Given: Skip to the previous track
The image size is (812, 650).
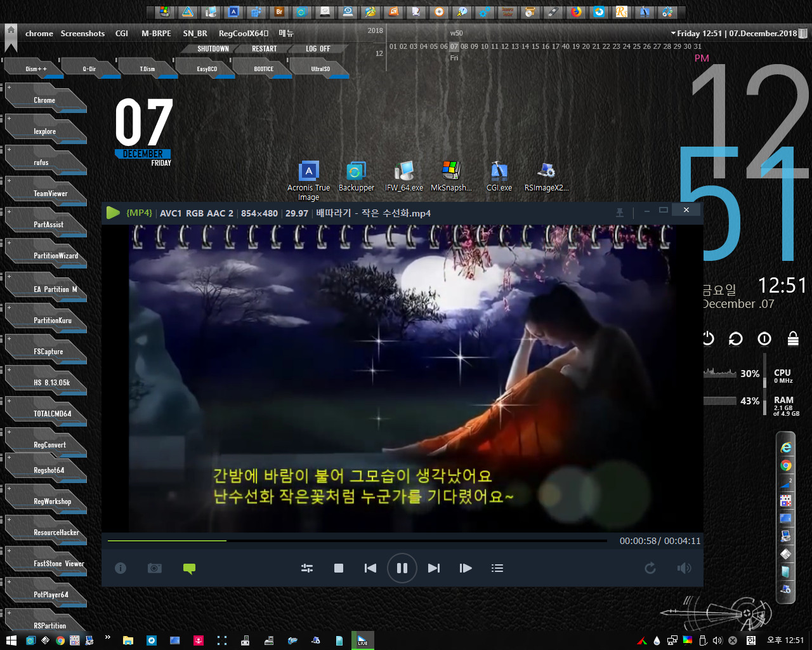Looking at the screenshot, I should click(x=370, y=568).
